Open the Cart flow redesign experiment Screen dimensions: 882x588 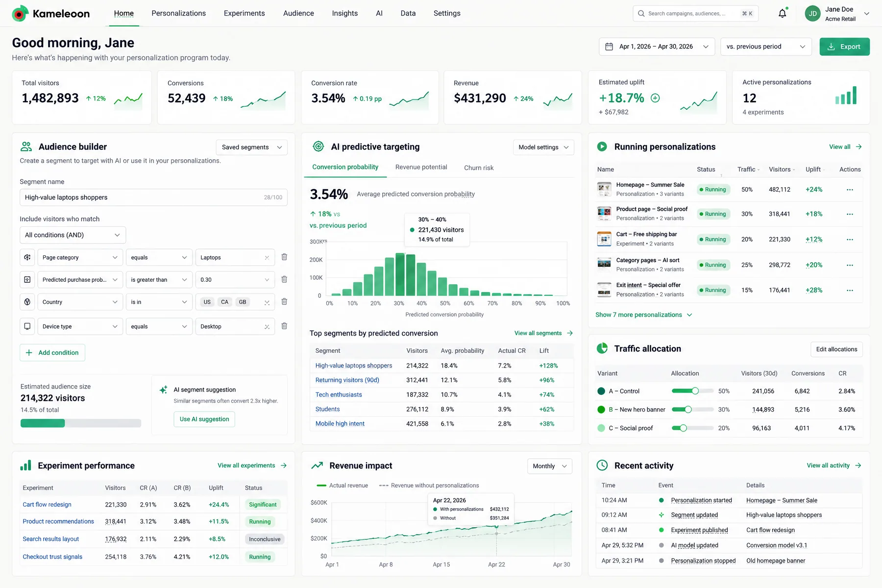(x=47, y=504)
